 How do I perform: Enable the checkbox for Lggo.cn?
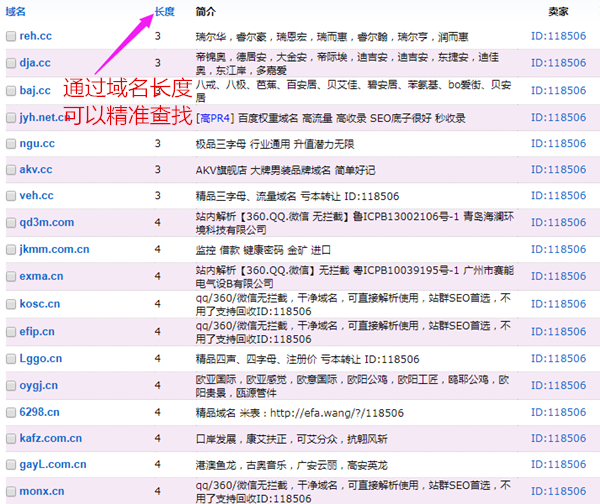coord(10,358)
